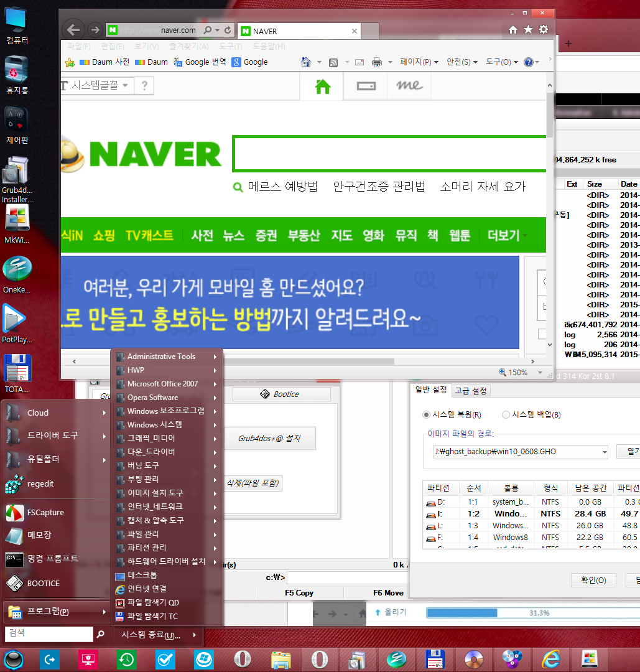The width and height of the screenshot is (640, 672).
Task: Open Internet Explorer from the taskbar
Action: tap(551, 659)
